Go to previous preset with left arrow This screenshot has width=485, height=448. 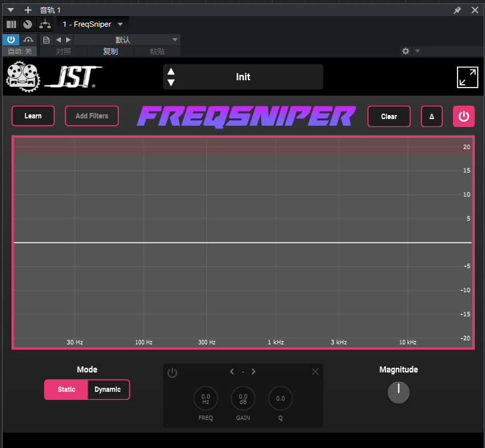tap(59, 39)
